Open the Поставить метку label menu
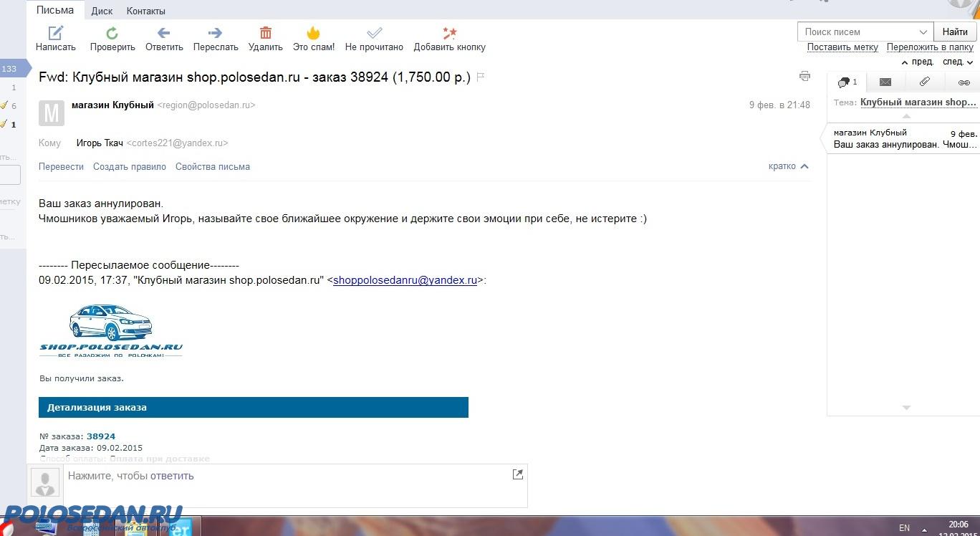The image size is (980, 536). [x=842, y=47]
